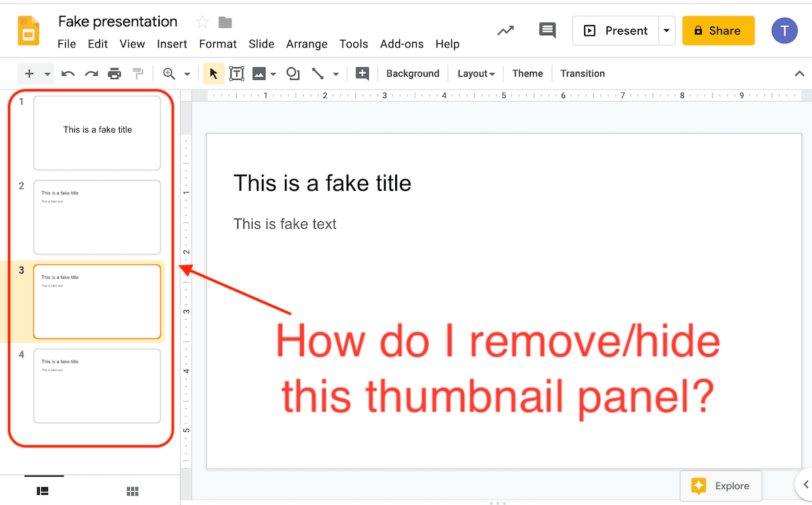Open the Present options dropdown arrow
Image resolution: width=812 pixels, height=505 pixels.
coord(667,30)
